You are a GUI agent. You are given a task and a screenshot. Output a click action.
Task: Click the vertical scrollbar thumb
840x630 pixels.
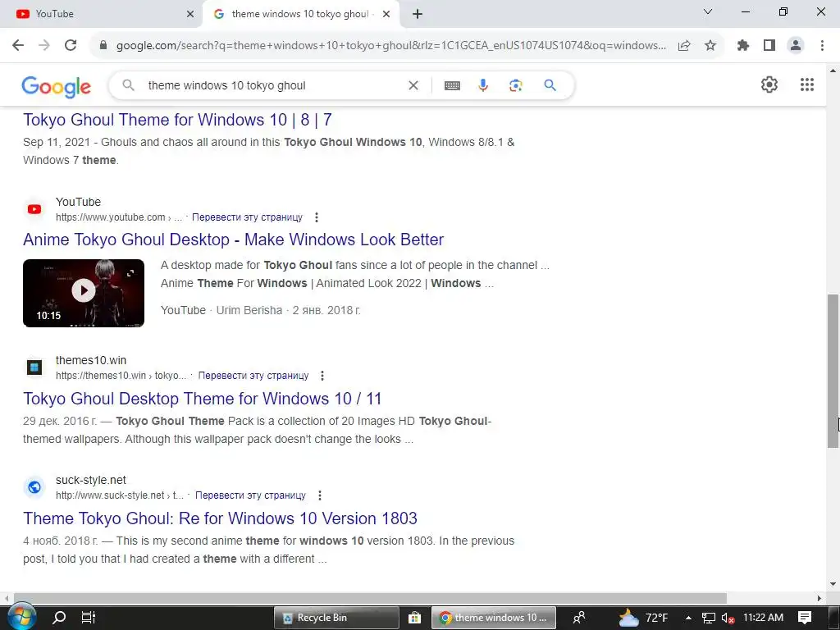tap(833, 371)
